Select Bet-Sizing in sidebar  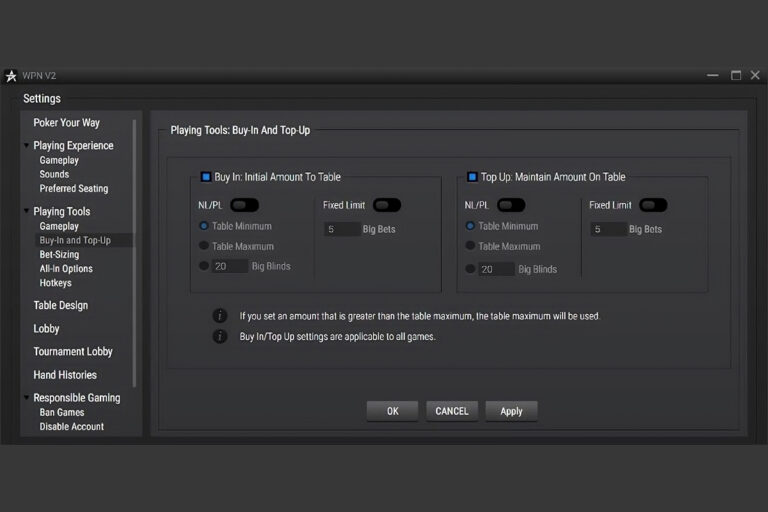59,254
